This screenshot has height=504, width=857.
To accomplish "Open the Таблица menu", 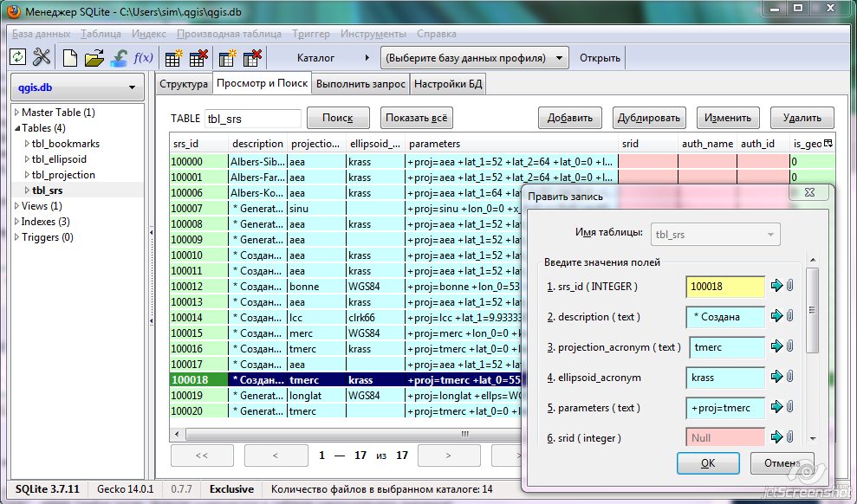I will click(x=101, y=34).
